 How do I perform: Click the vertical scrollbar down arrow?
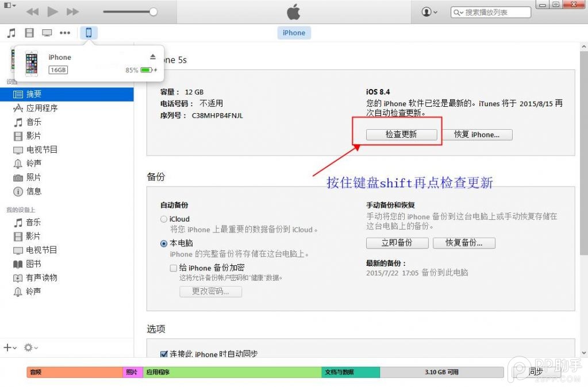pos(583,353)
